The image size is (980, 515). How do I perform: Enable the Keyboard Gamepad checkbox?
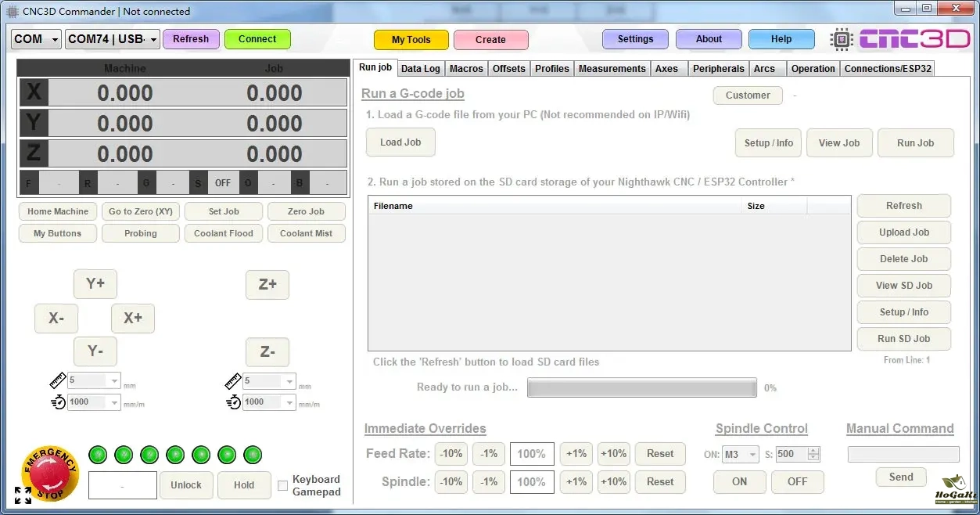tap(283, 485)
